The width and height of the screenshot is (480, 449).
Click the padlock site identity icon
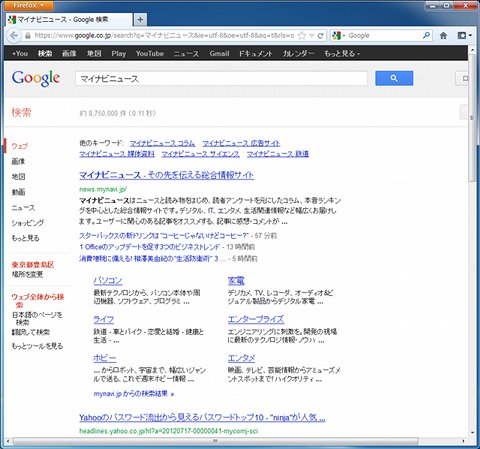coord(28,36)
